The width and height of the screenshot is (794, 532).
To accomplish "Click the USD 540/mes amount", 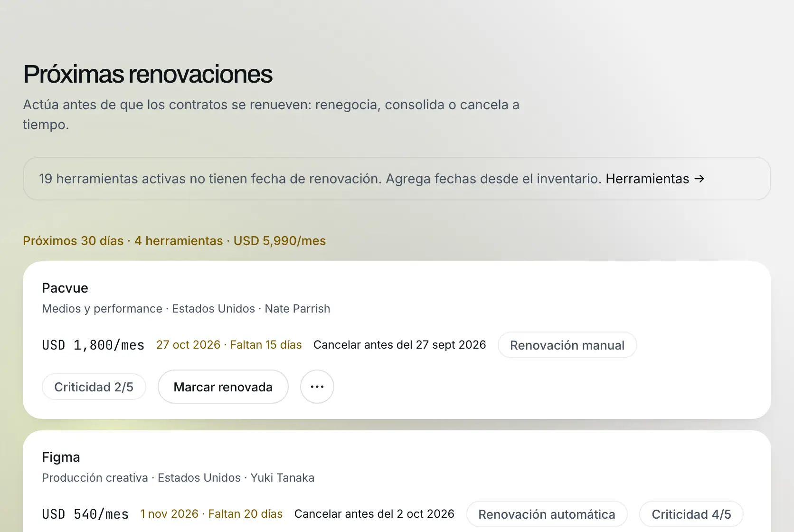I will point(85,514).
